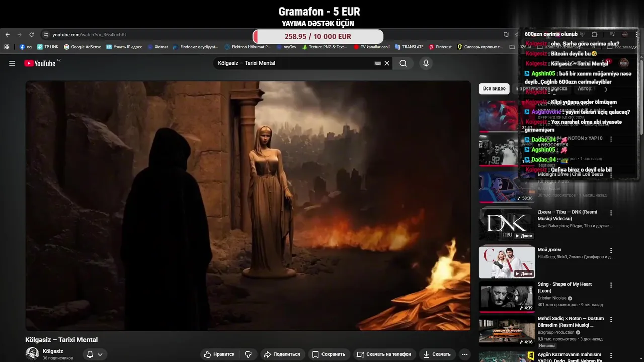Open the Джем – Tibu – DNK thumbnail
This screenshot has width=644, height=362.
point(507,224)
